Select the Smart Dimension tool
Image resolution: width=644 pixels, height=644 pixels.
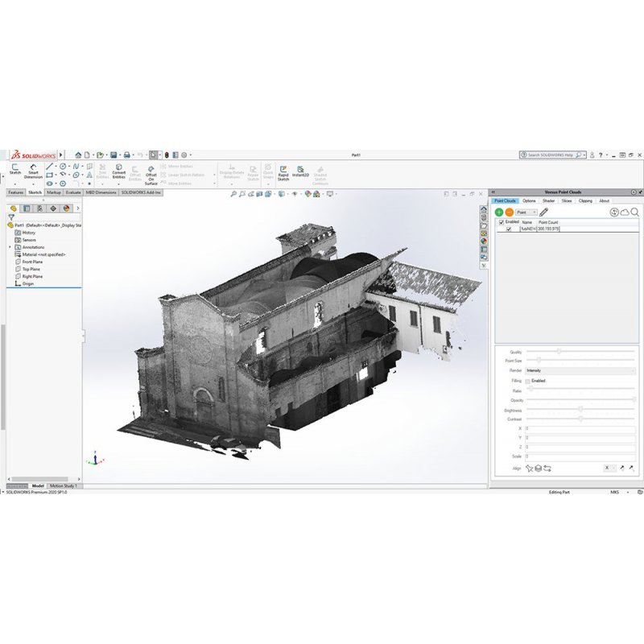point(33,171)
